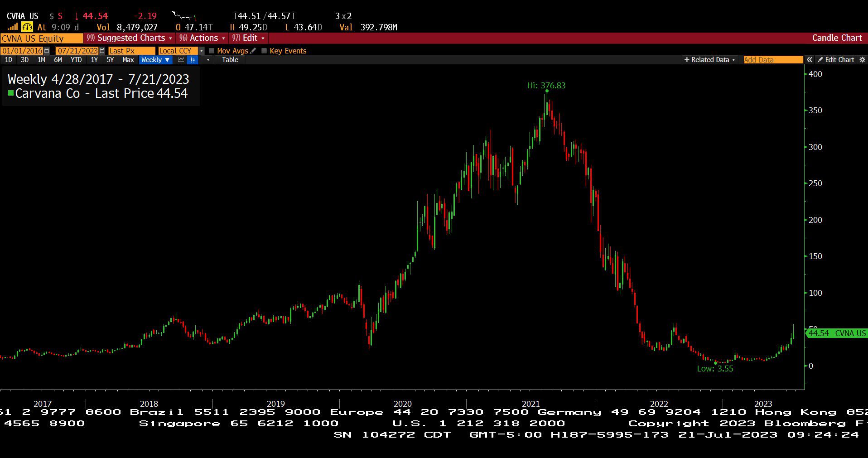This screenshot has height=458, width=868.
Task: Select the 5Y time range
Action: 110,60
